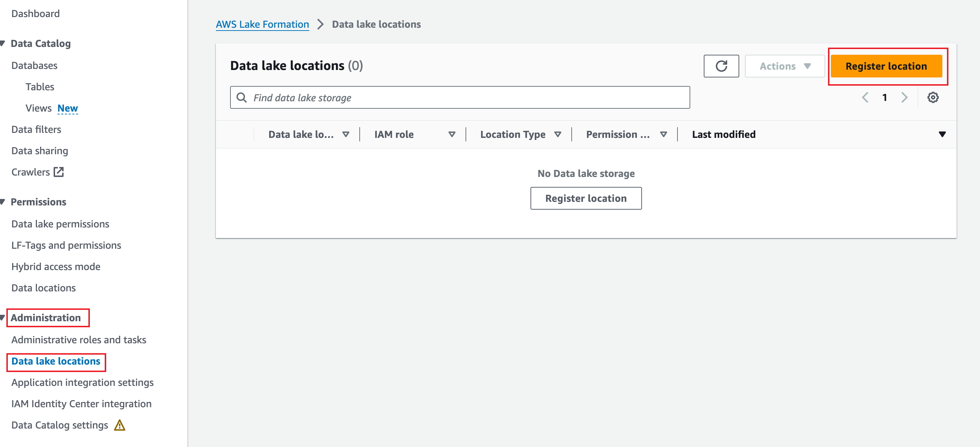Image resolution: width=980 pixels, height=447 pixels.
Task: Open table preferences gear icon
Action: (932, 97)
